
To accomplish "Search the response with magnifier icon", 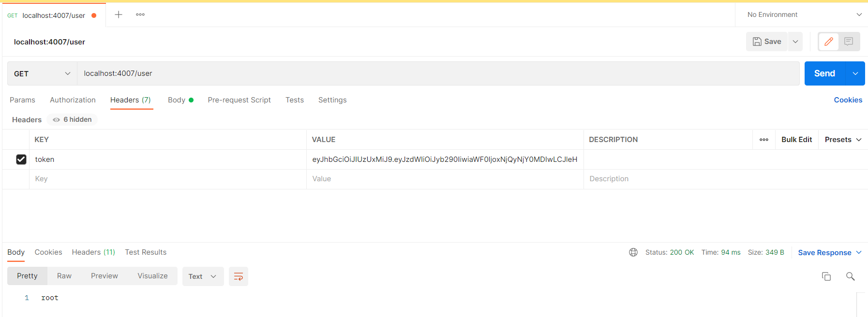I will (850, 276).
